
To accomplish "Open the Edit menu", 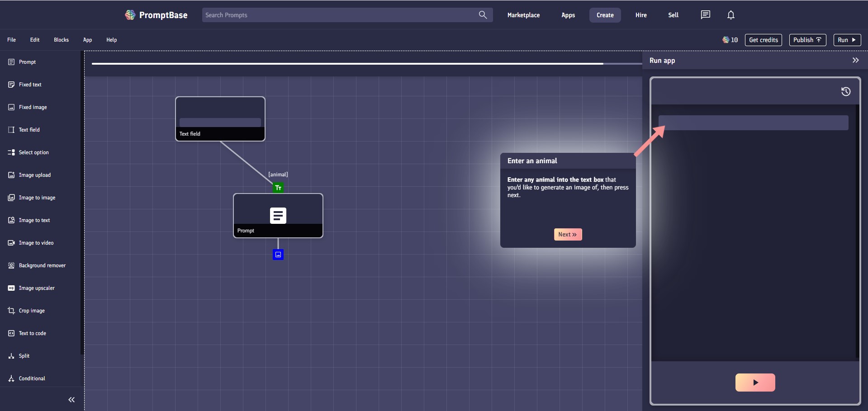I will (x=35, y=40).
